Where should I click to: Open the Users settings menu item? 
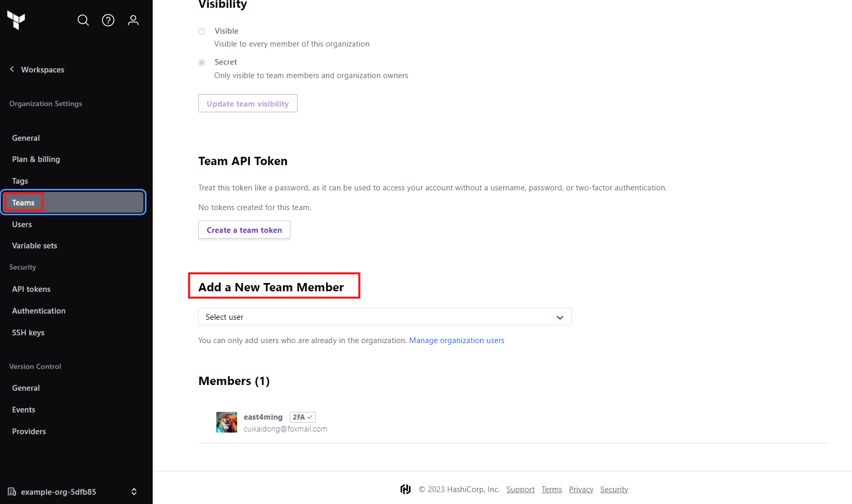click(22, 225)
